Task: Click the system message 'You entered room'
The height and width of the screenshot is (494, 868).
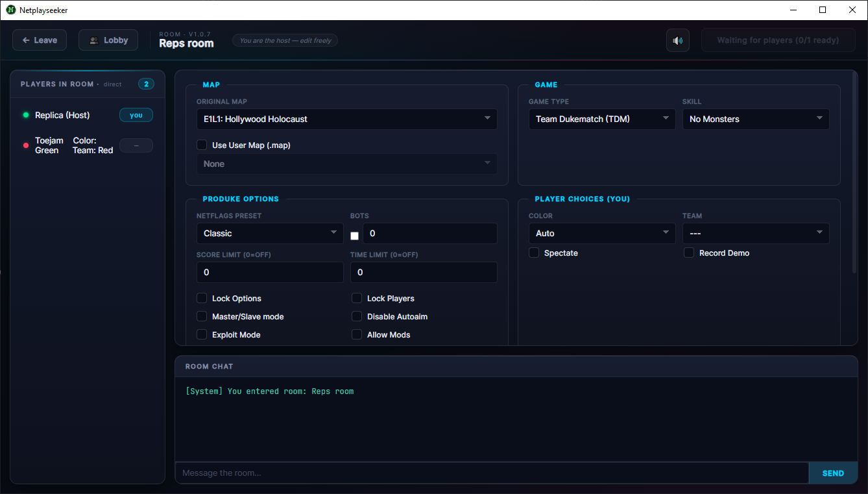Action: pyautogui.click(x=270, y=391)
